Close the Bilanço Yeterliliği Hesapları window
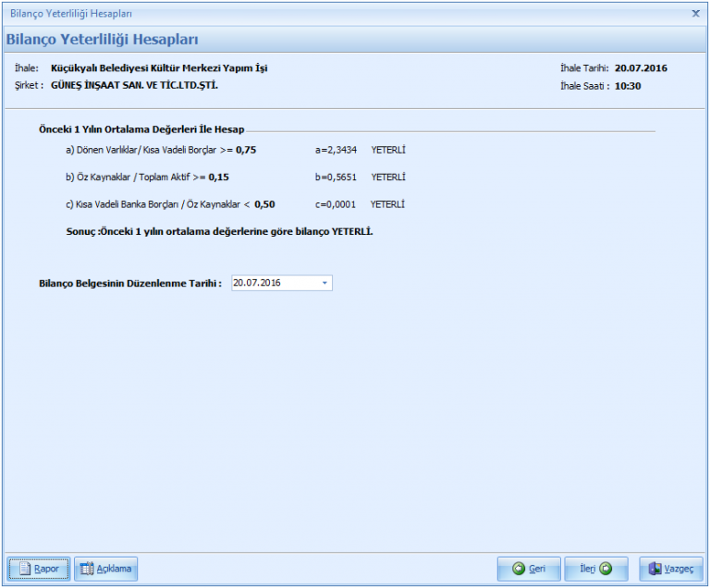This screenshot has width=710, height=588. click(x=695, y=14)
